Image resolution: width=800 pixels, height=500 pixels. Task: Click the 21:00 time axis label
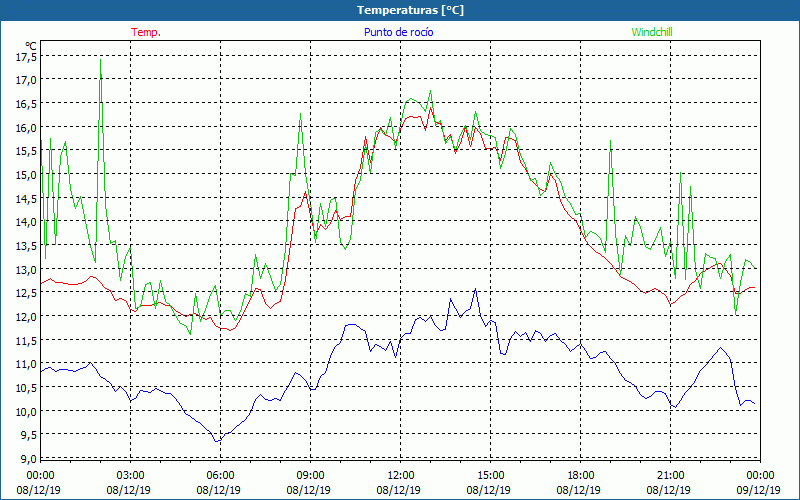tap(670, 476)
